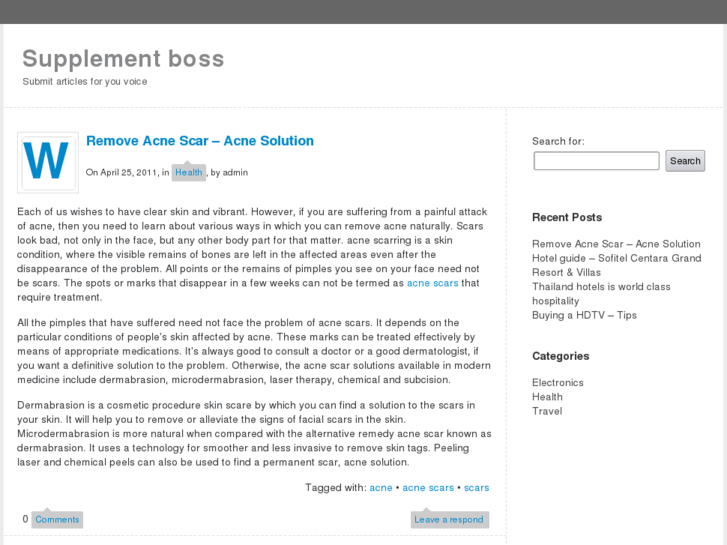Select the Electronics category
The height and width of the screenshot is (545, 727).
(x=558, y=383)
